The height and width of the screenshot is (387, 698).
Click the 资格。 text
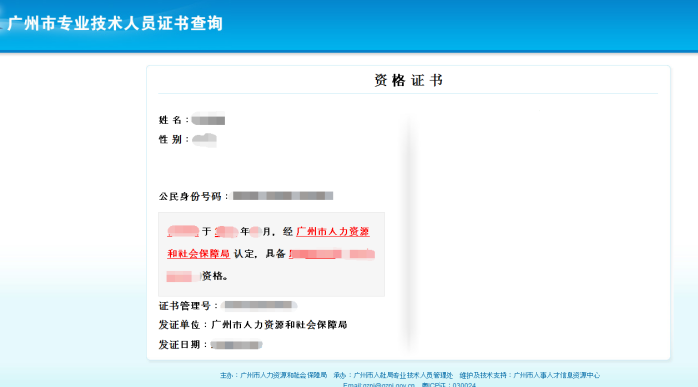click(x=215, y=276)
